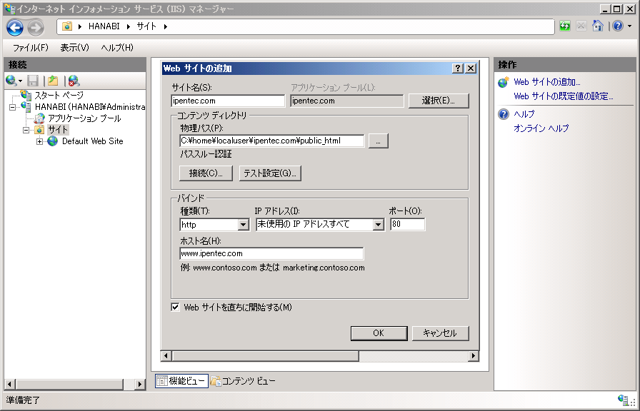Open the 種類 http dropdown
Image resolution: width=640 pixels, height=411 pixels.
[x=243, y=224]
